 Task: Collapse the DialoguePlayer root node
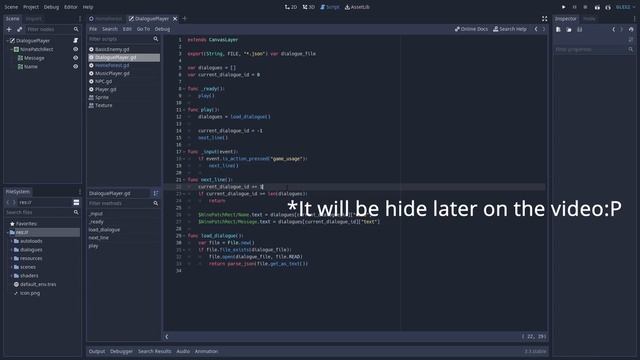[x=7, y=40]
